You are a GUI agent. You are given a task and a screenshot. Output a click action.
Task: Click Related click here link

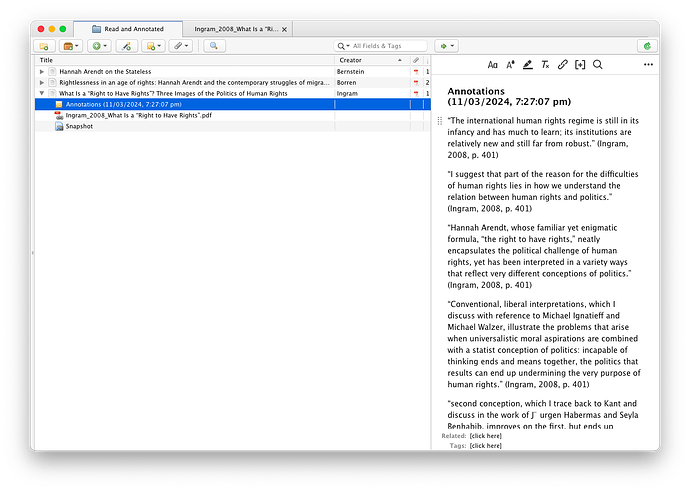pos(485,436)
